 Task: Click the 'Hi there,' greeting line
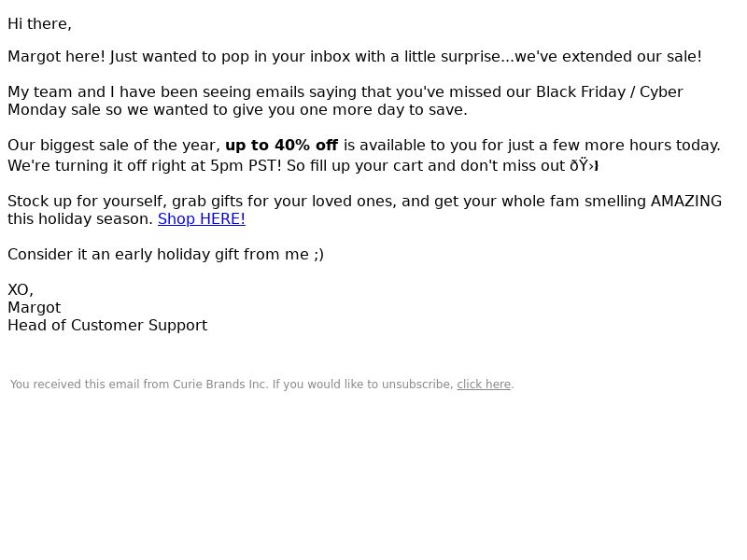click(x=39, y=24)
